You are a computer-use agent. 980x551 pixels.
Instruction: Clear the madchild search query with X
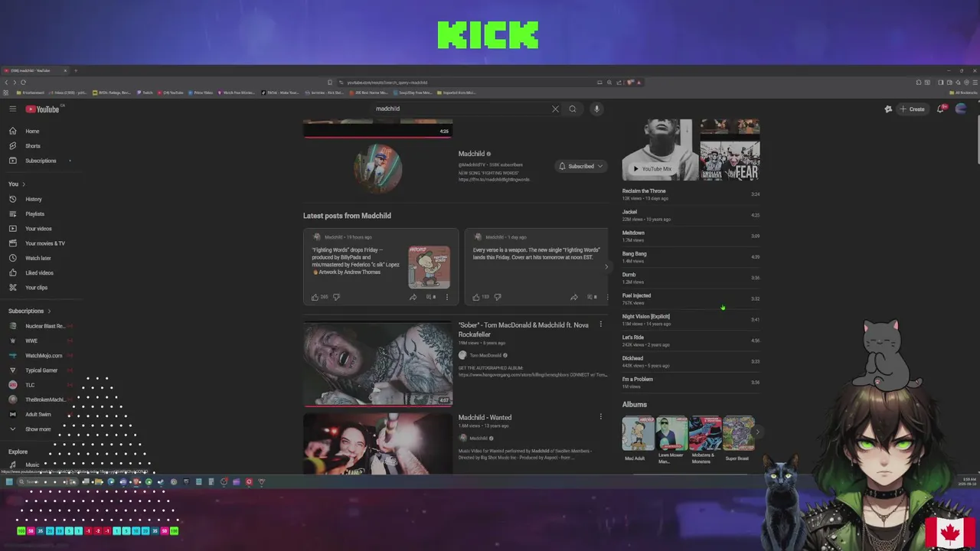tap(555, 109)
